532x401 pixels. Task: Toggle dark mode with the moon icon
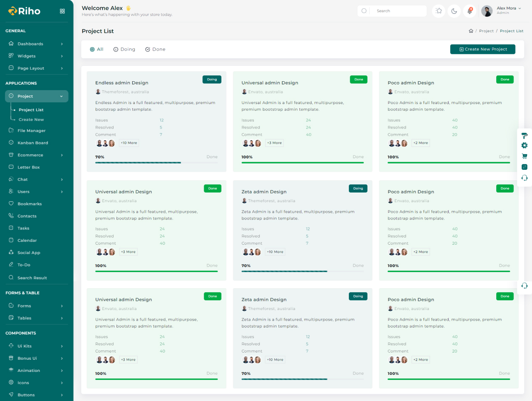454,11
